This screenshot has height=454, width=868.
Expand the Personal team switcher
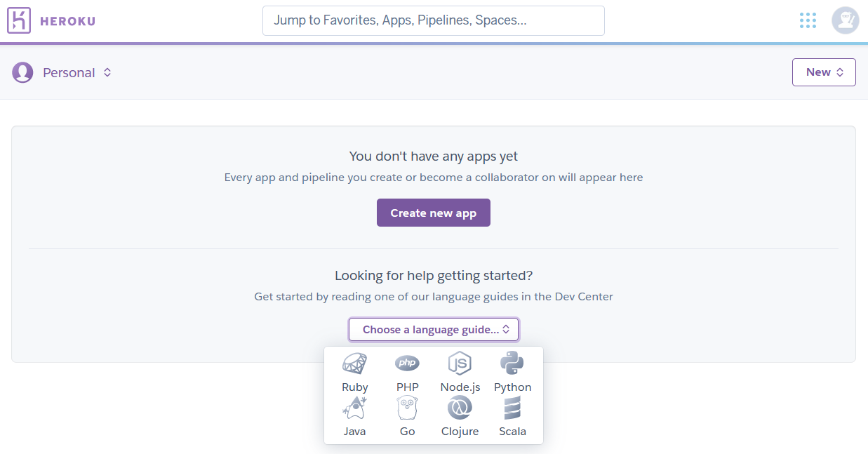(77, 72)
